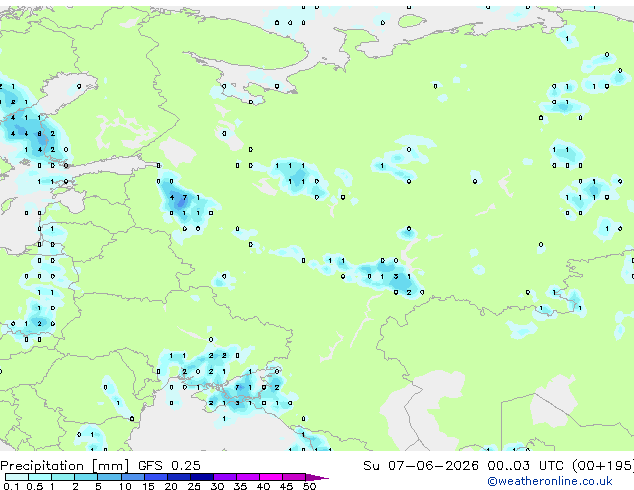Click the value 8 in the '4 4 8 2' row
634x490 pixels.
pos(39,133)
